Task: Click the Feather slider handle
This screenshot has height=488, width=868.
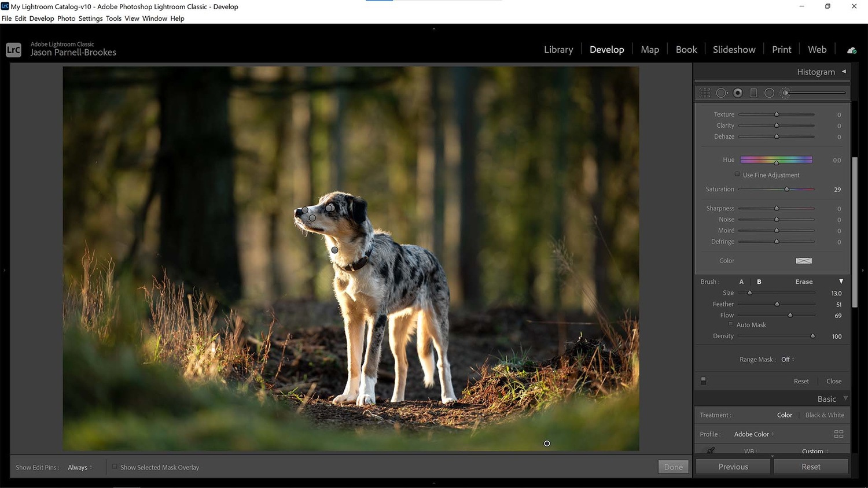Action: coord(777,304)
